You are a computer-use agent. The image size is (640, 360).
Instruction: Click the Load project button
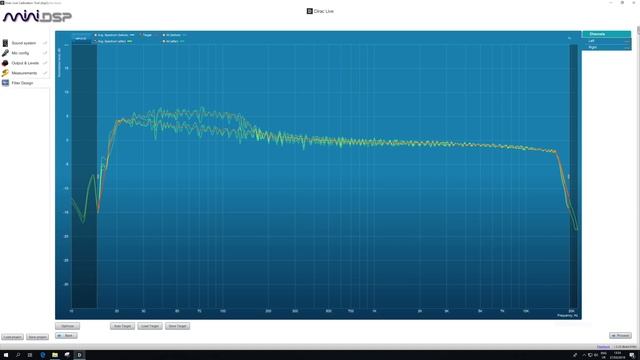[13, 337]
